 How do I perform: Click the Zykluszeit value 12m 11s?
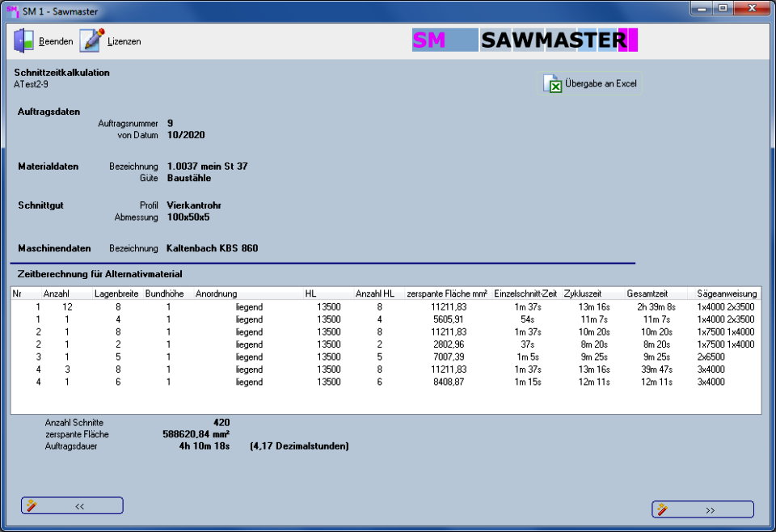(x=594, y=382)
